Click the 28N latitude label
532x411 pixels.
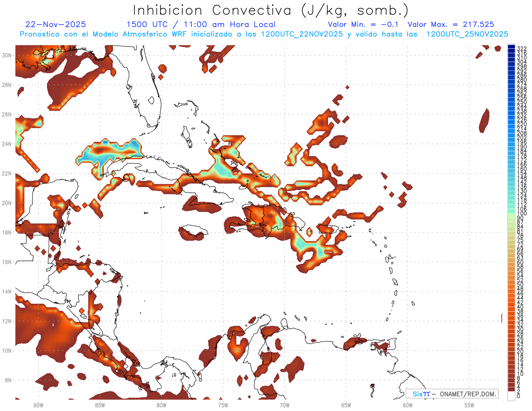pos(8,85)
